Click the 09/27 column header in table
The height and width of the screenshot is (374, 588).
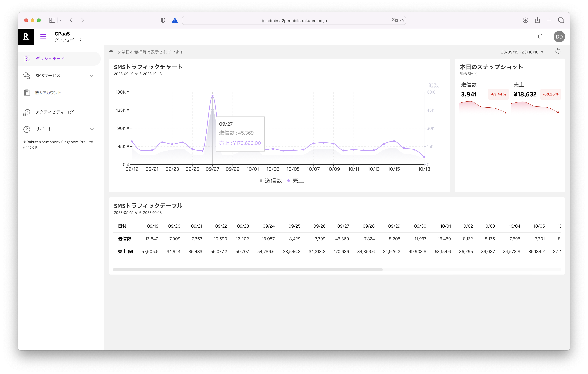[343, 226]
